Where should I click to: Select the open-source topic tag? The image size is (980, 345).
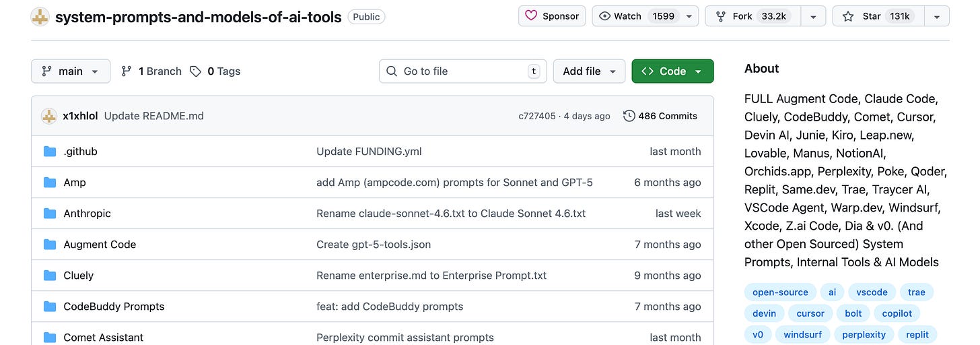(x=780, y=292)
